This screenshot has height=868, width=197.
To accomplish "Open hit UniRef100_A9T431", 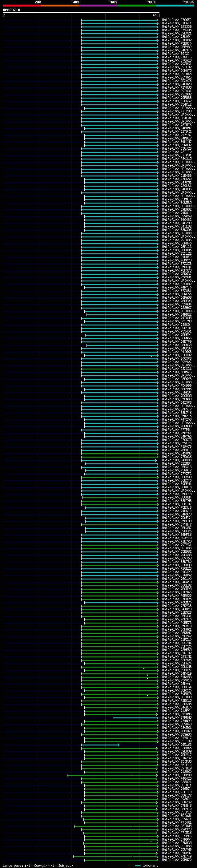I will click(176, 91).
